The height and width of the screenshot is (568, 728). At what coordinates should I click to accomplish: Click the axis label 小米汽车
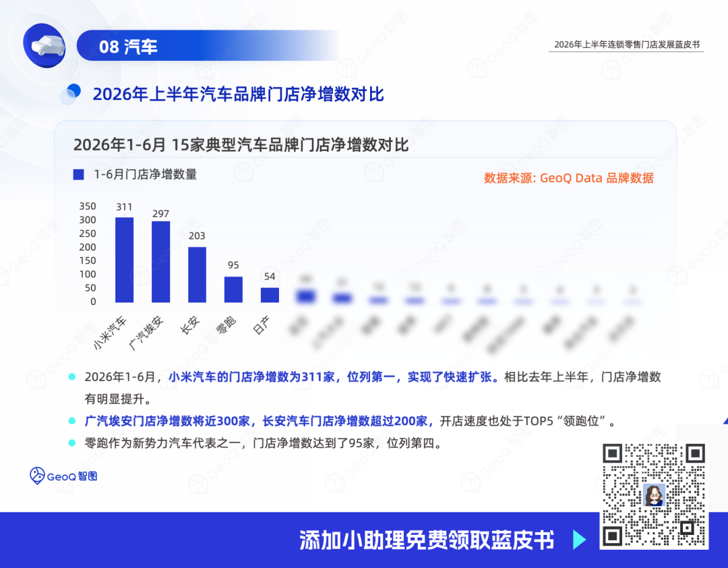(x=110, y=333)
